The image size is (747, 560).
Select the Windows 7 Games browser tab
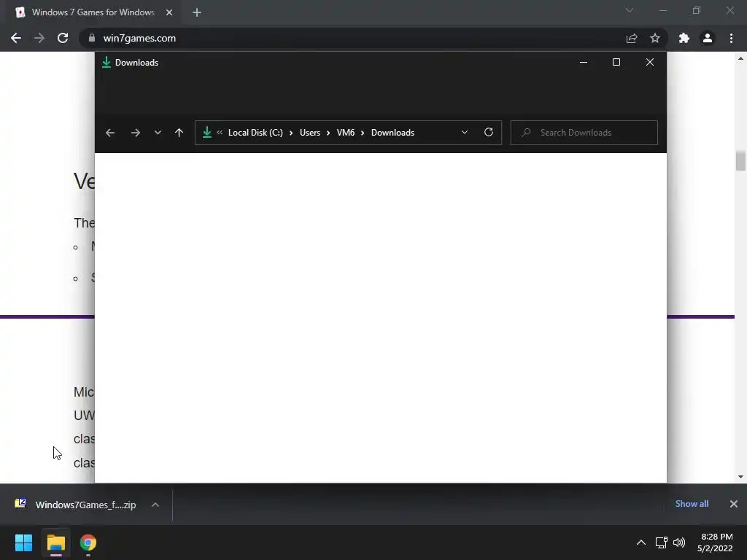pos(93,12)
